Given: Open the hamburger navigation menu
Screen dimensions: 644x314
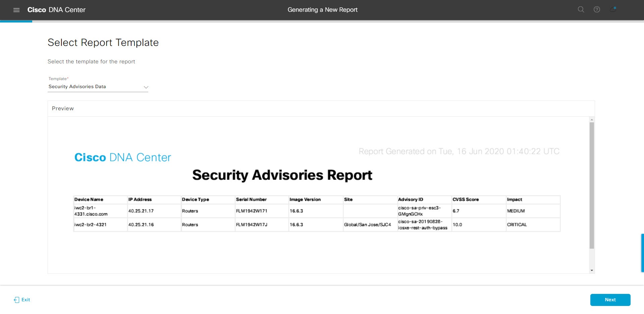Looking at the screenshot, I should click(16, 10).
